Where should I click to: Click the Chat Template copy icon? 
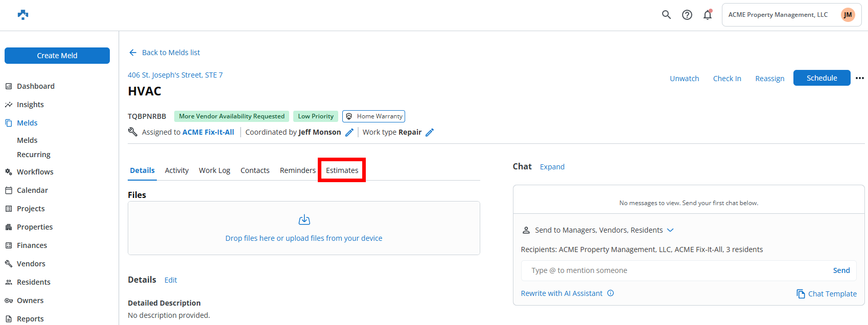801,294
